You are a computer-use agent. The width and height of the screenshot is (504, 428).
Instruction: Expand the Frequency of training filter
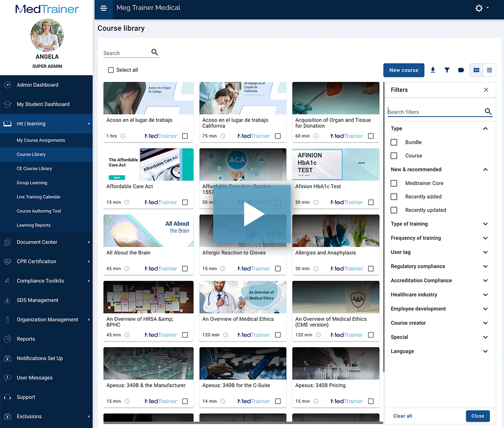(485, 238)
